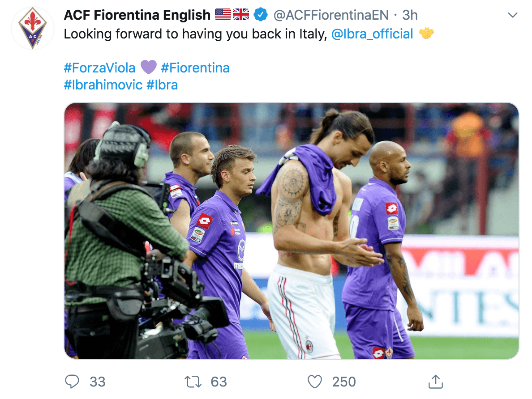The width and height of the screenshot is (532, 399).
Task: Expand tweet actions with the down arrow
Action: click(x=513, y=14)
